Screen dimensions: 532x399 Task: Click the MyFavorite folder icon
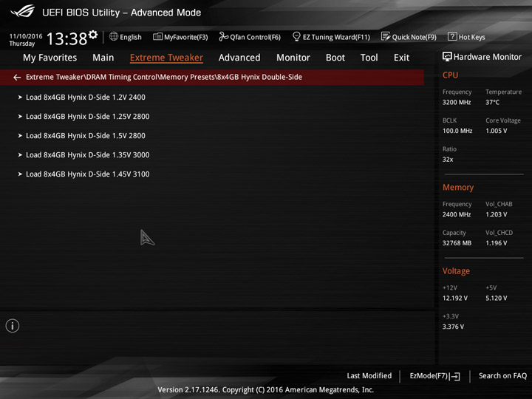tap(157, 36)
